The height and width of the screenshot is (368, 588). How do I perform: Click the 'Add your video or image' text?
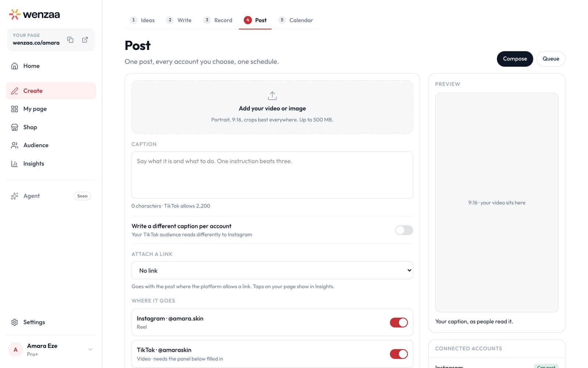(x=272, y=109)
